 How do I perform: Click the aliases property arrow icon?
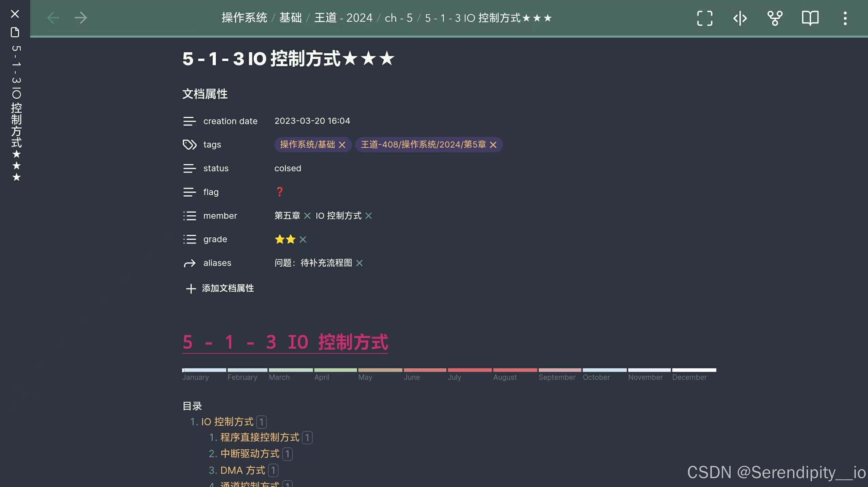(190, 263)
